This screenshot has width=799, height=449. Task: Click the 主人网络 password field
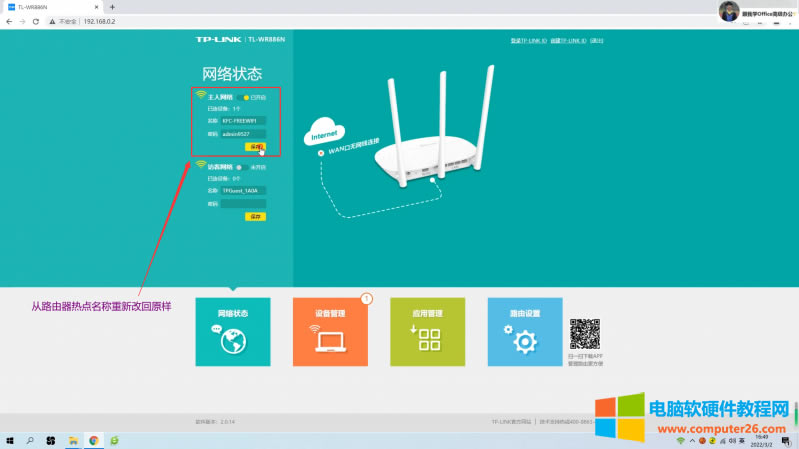click(243, 133)
